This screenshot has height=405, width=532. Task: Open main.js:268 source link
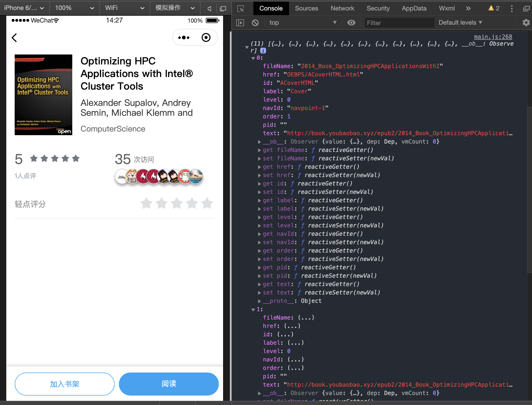coord(493,37)
